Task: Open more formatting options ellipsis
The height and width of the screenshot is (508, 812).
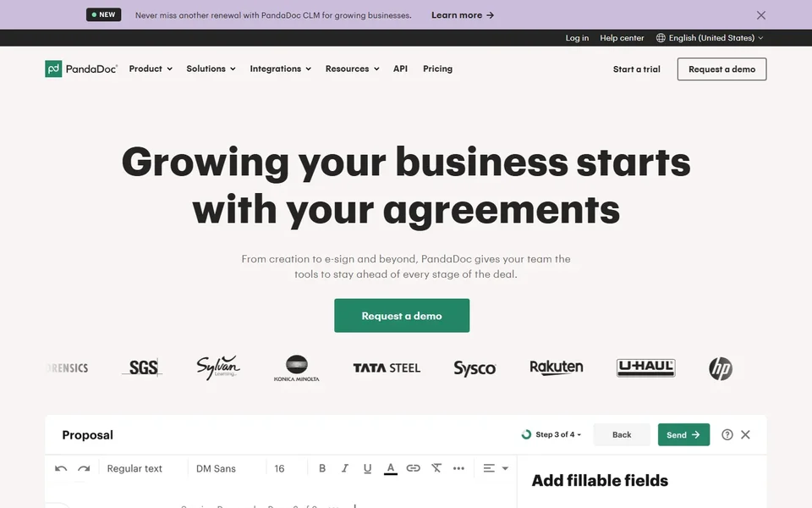Action: coord(458,468)
